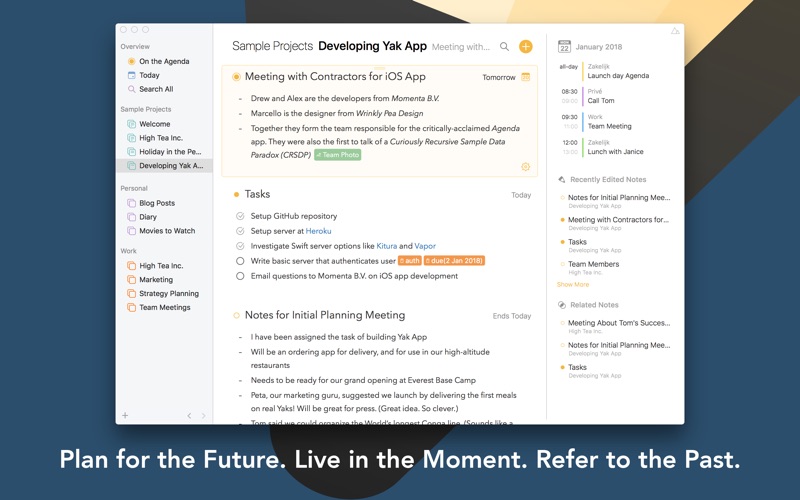
Task: Click Show More under recent notes
Action: pos(572,285)
